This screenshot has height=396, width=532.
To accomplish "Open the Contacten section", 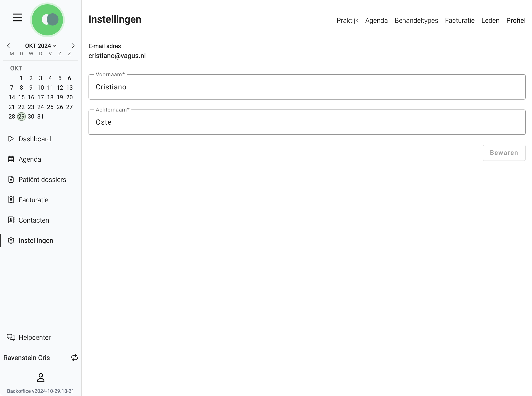I will pyautogui.click(x=34, y=220).
